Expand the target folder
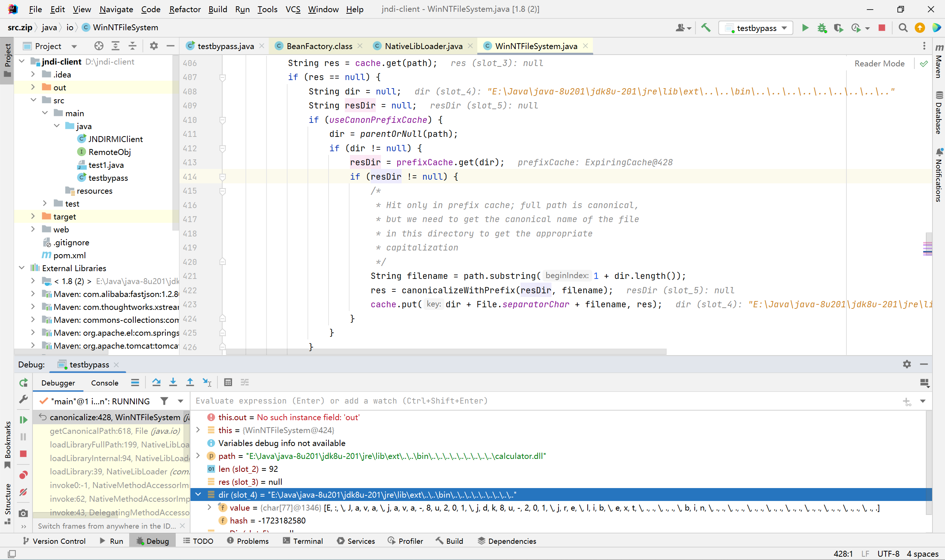Viewport: 945px width, 560px height. click(x=33, y=216)
